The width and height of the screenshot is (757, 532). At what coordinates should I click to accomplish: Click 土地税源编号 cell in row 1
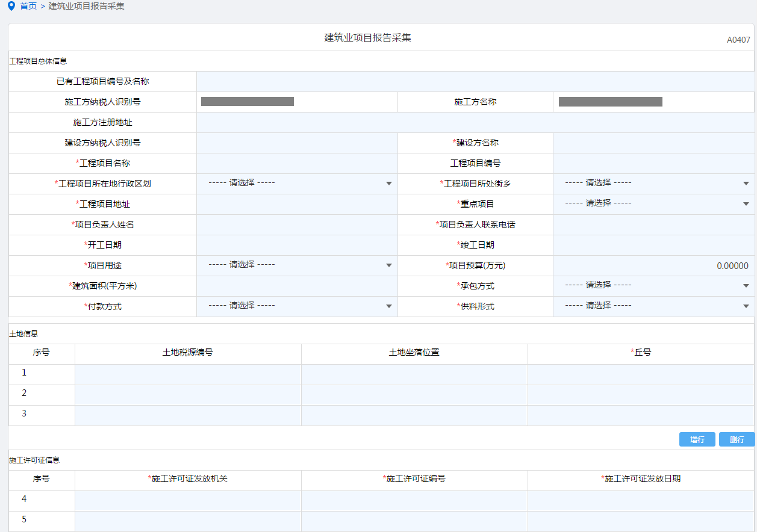point(188,375)
